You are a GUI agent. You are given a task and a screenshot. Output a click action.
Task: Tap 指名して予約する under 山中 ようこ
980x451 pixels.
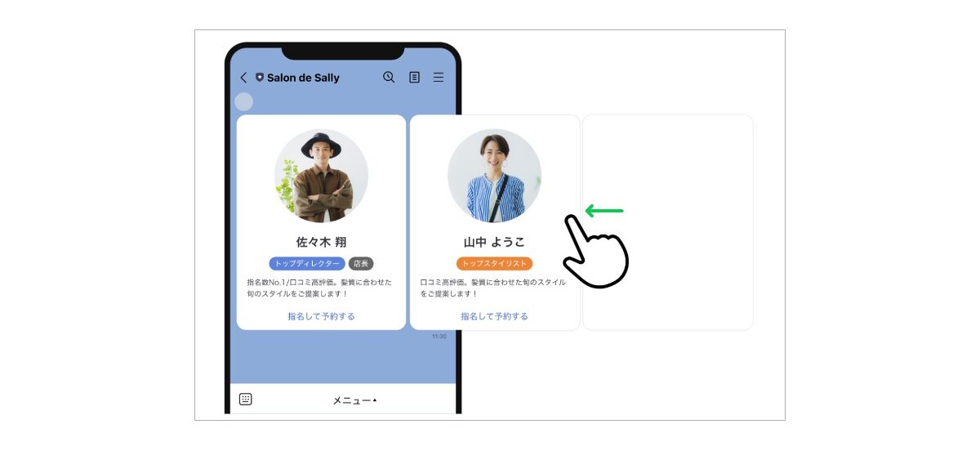(x=494, y=315)
